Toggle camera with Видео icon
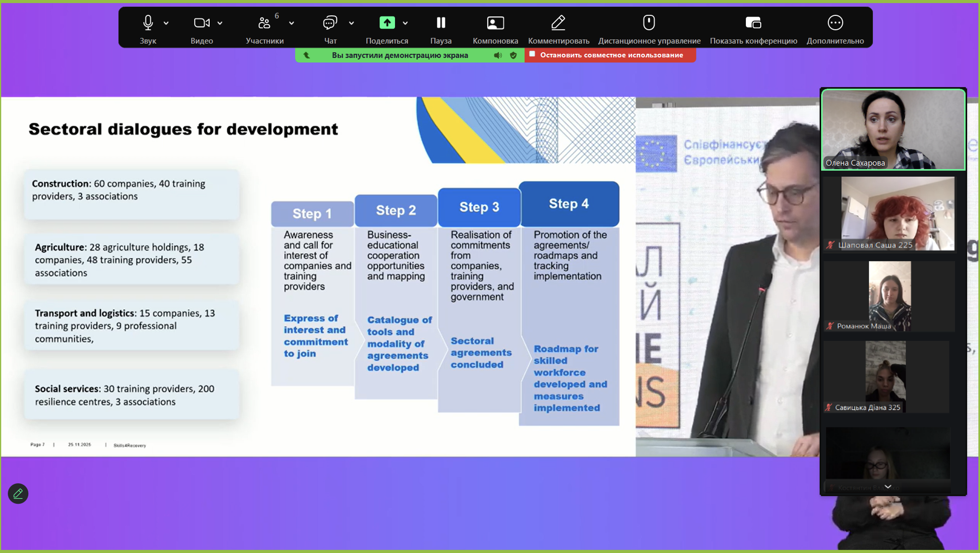 (x=201, y=23)
